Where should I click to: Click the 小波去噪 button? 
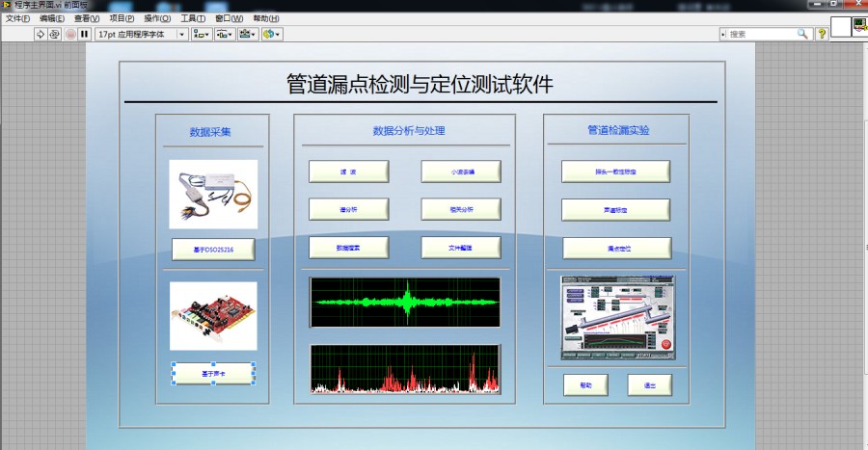(x=461, y=172)
